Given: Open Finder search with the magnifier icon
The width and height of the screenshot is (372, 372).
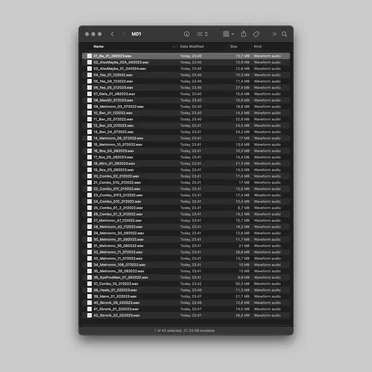Looking at the screenshot, I should 284,34.
